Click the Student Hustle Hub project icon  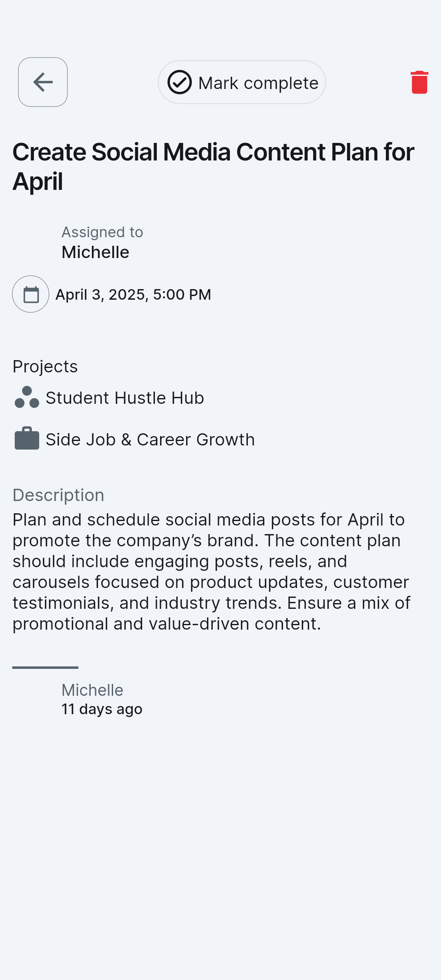pos(27,397)
